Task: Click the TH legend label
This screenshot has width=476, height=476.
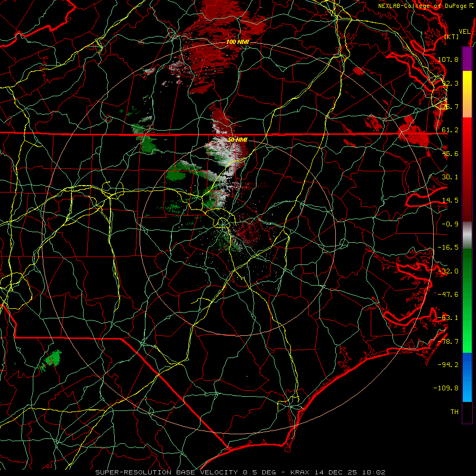Action: (x=454, y=412)
